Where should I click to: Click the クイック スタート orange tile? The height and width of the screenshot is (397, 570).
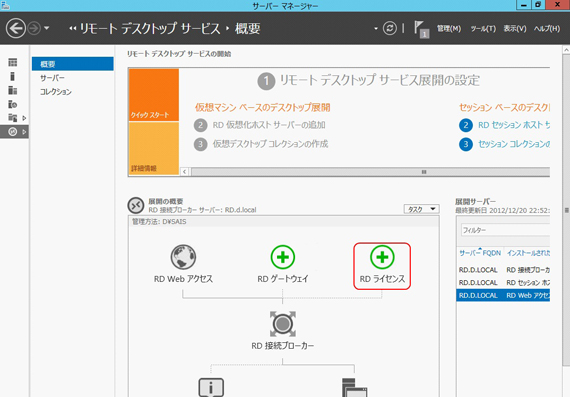coord(154,95)
